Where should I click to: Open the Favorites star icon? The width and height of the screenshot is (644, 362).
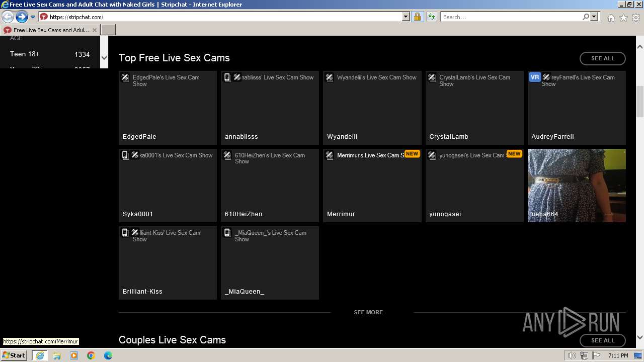(x=623, y=18)
